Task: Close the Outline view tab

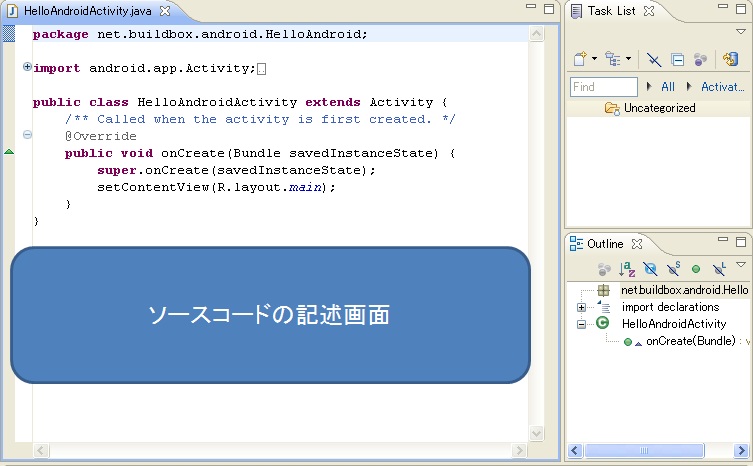Action: point(637,244)
